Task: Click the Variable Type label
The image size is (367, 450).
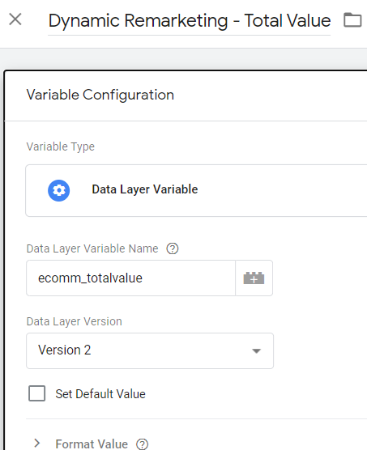Action: (60, 147)
